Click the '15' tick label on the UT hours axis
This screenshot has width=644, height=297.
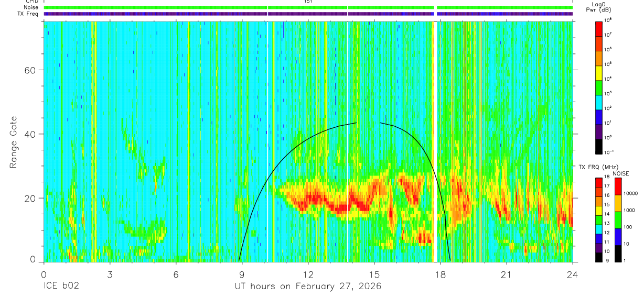(x=374, y=274)
